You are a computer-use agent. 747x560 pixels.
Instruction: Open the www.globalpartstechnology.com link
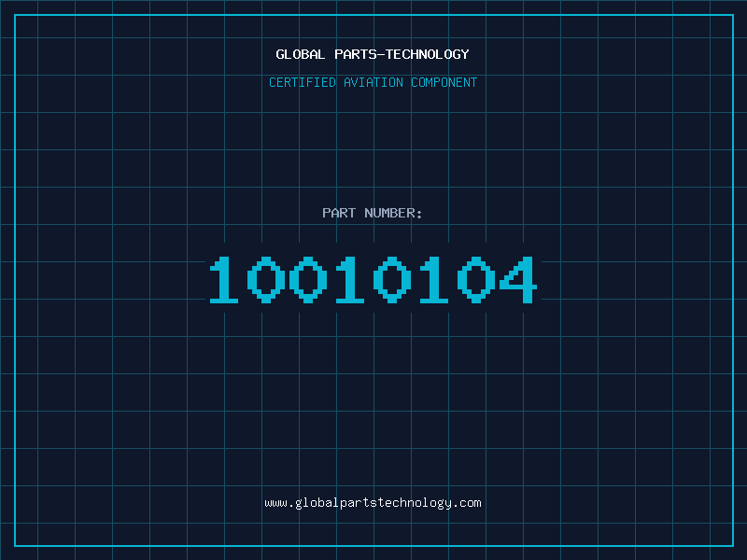(373, 503)
